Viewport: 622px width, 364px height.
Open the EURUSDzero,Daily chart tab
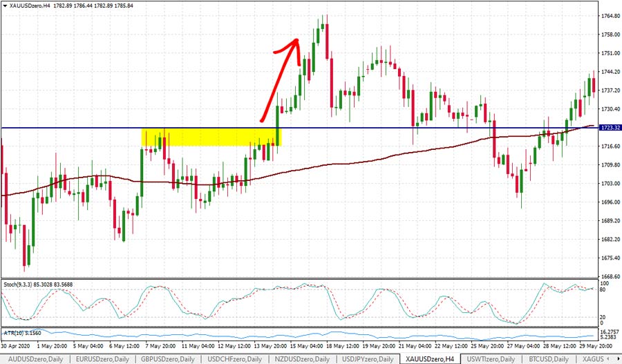[x=101, y=358]
